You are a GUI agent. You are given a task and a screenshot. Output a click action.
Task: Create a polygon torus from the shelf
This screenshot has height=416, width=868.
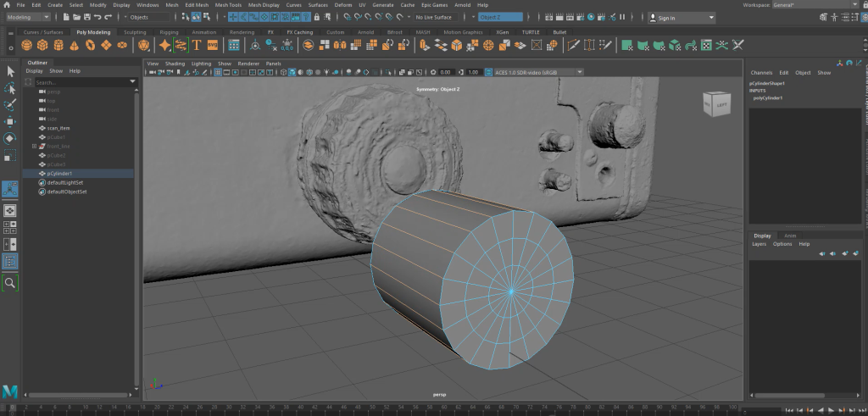[90, 45]
